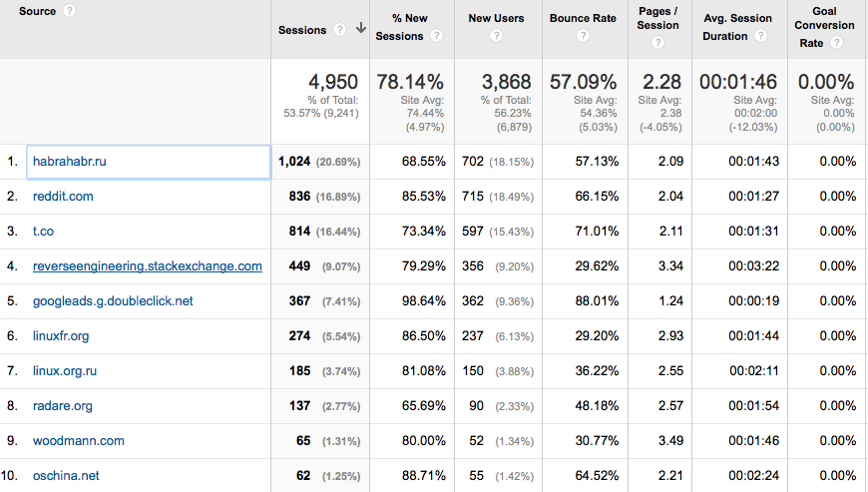Select total new users value 3,868
This screenshot has height=492, width=868.
pos(506,82)
